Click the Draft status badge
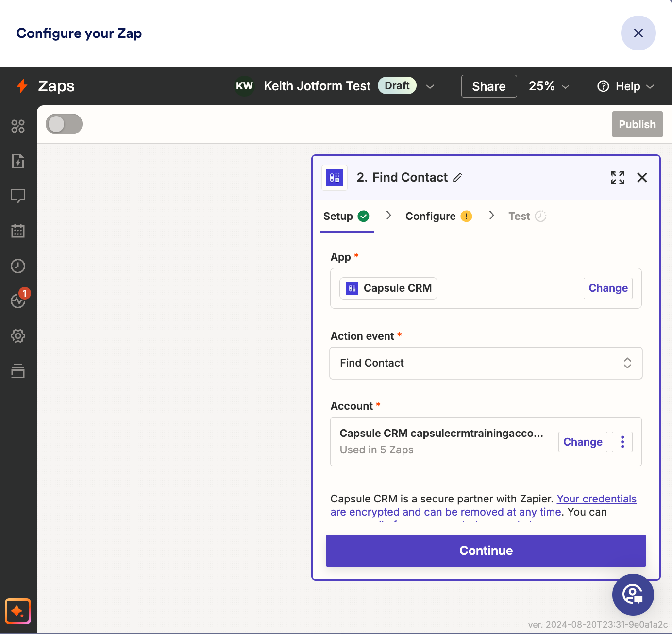672x634 pixels. pos(397,85)
